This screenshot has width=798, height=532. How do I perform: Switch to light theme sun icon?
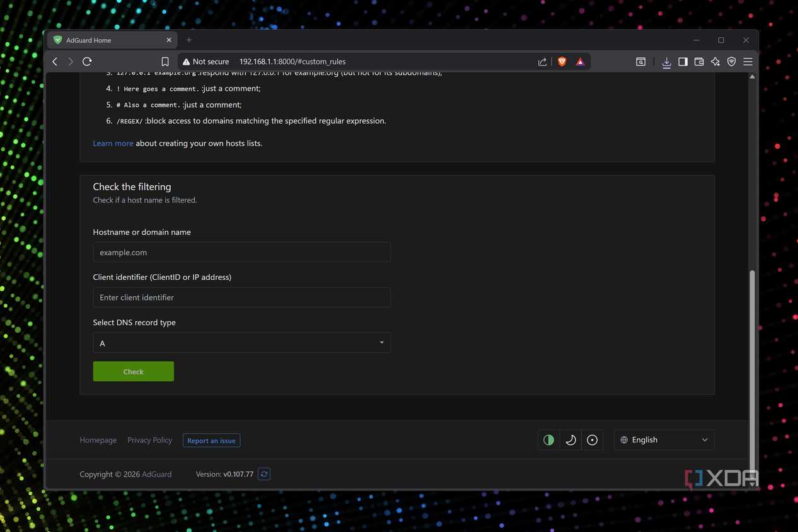[592, 440]
